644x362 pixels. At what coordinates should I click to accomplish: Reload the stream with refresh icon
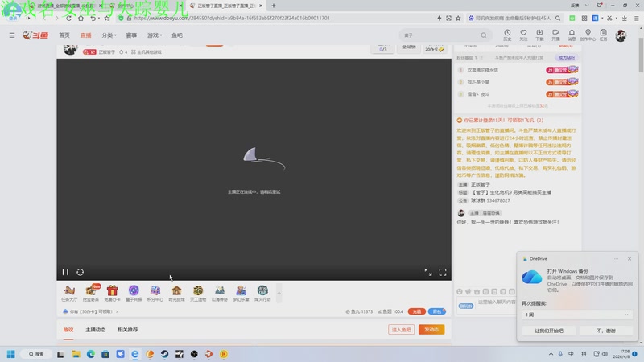80,272
